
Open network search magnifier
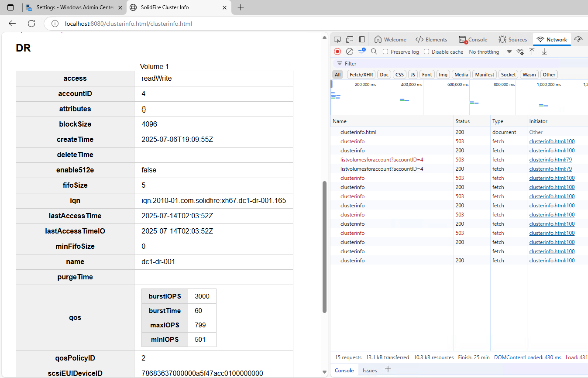point(374,52)
